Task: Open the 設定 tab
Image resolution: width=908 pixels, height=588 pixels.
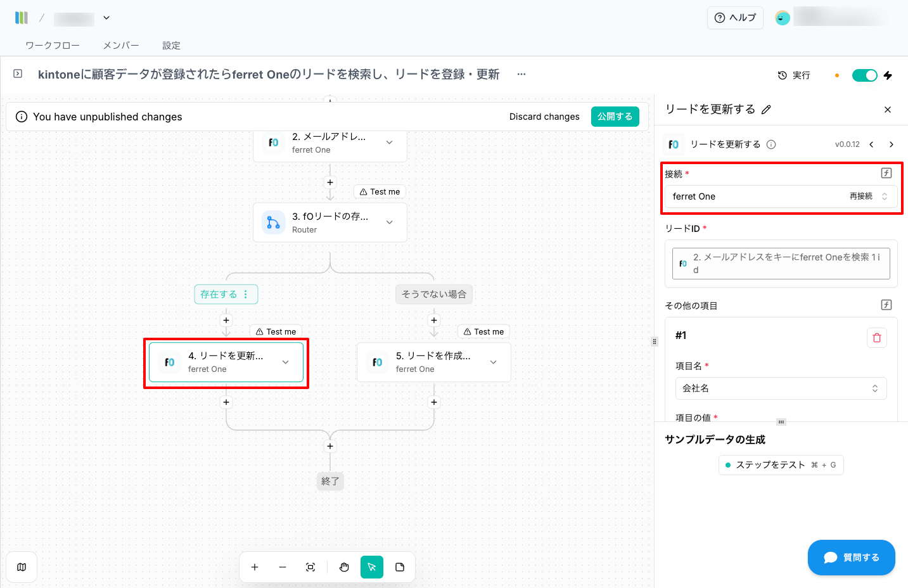Action: (x=171, y=46)
